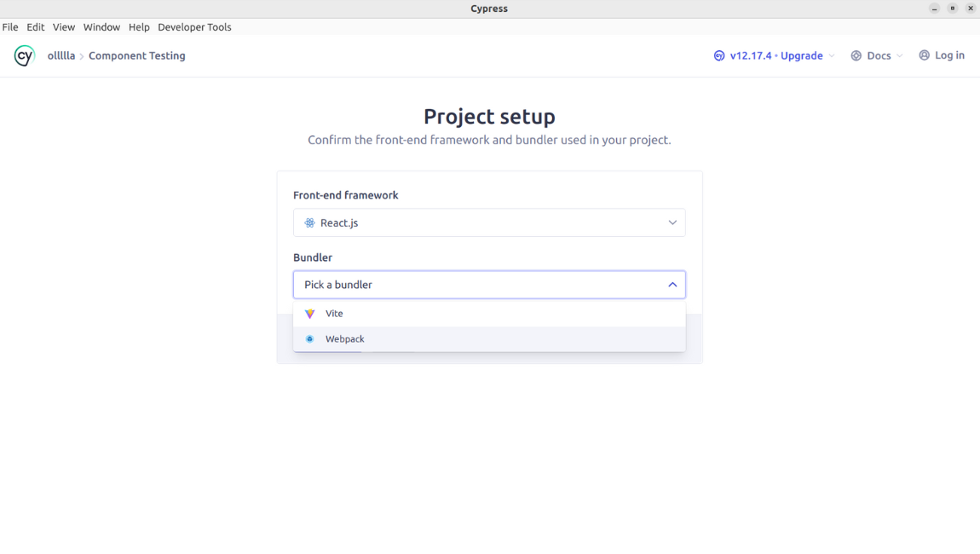Open the Developer Tools menu
Screen dimensions: 980x554
click(194, 26)
